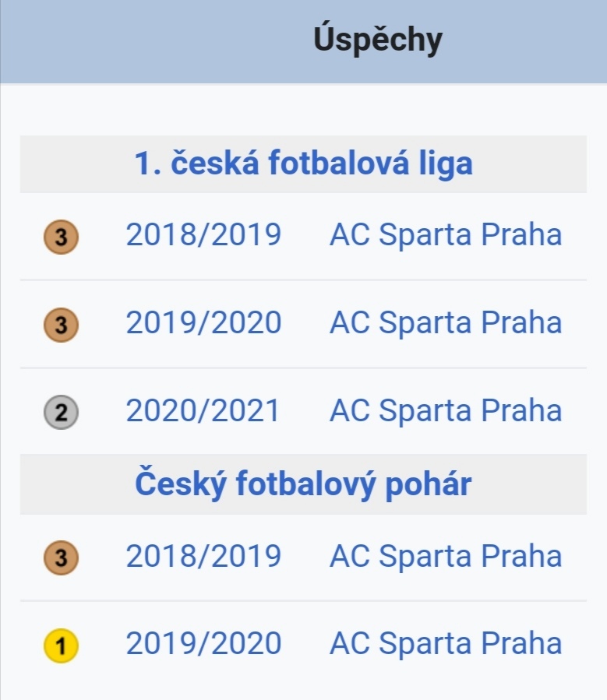607x700 pixels.
Task: Open the cup season 2019/2020 link
Action: click(x=203, y=643)
